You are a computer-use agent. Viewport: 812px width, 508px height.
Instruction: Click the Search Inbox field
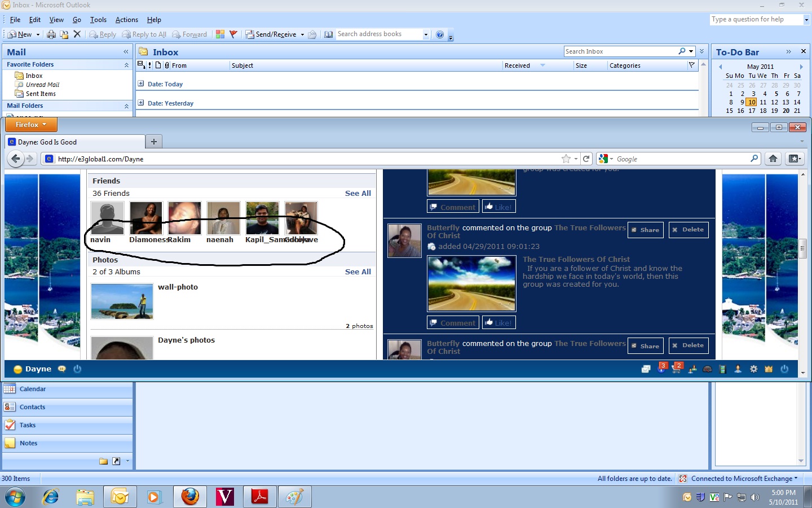(x=620, y=51)
